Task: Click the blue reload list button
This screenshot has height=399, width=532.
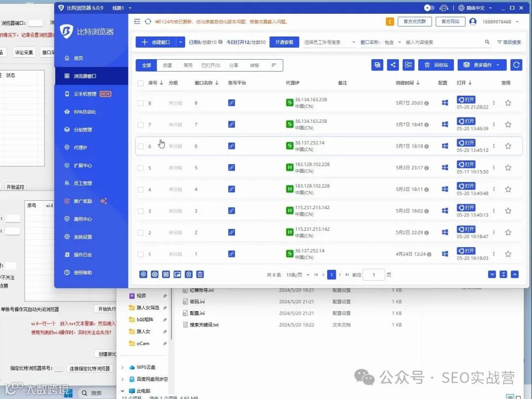Action: click(x=516, y=65)
